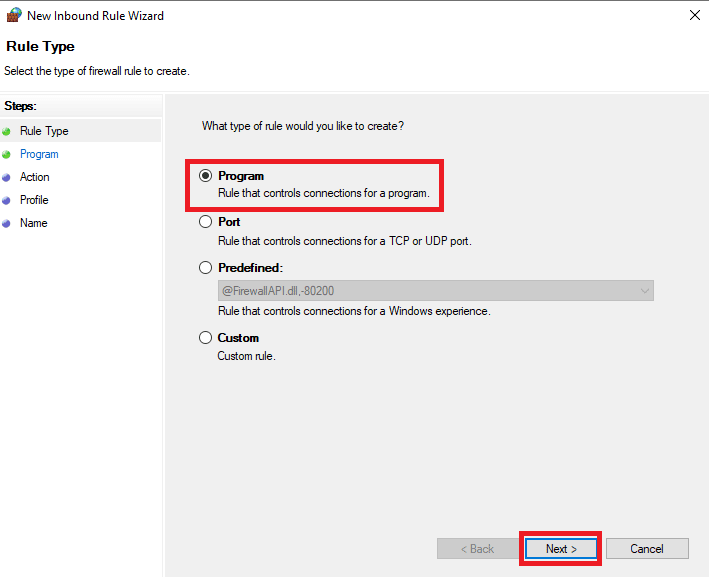Close the New Inbound Rule Wizard window
Viewport: 709px width, 577px height.
click(695, 15)
